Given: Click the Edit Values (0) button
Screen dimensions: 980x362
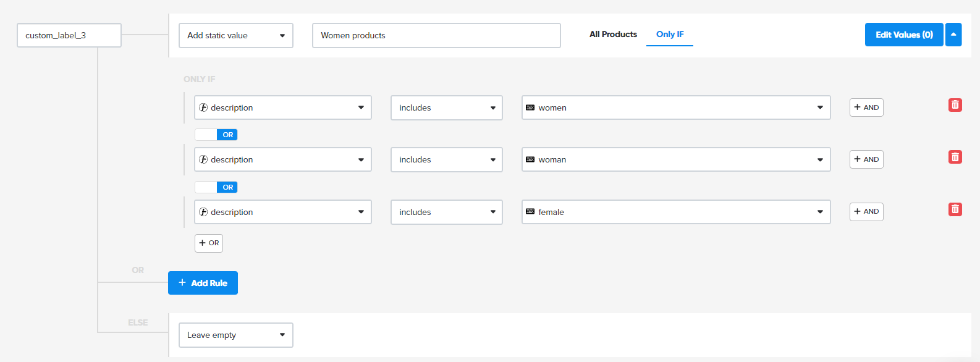Looking at the screenshot, I should (x=903, y=35).
